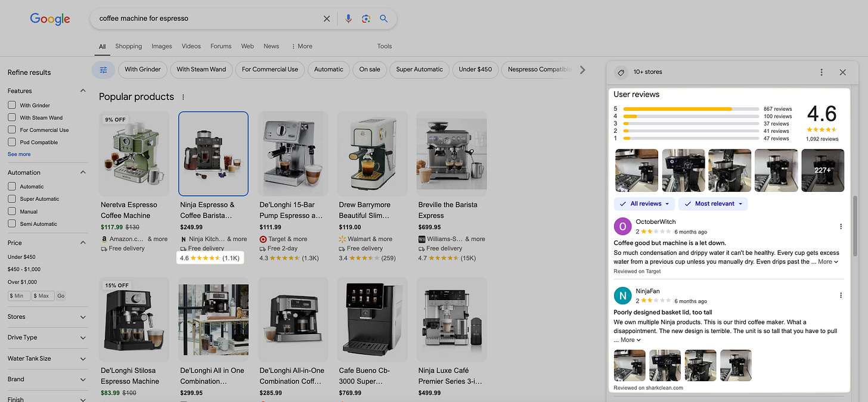The image size is (868, 402).
Task: Click the arrow to show more filter chips
Action: (x=582, y=70)
